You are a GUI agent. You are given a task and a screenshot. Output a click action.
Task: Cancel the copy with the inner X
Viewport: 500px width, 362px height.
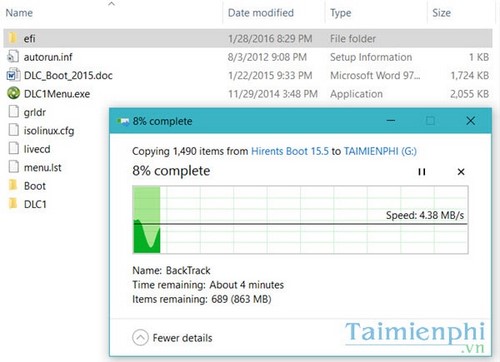point(461,172)
